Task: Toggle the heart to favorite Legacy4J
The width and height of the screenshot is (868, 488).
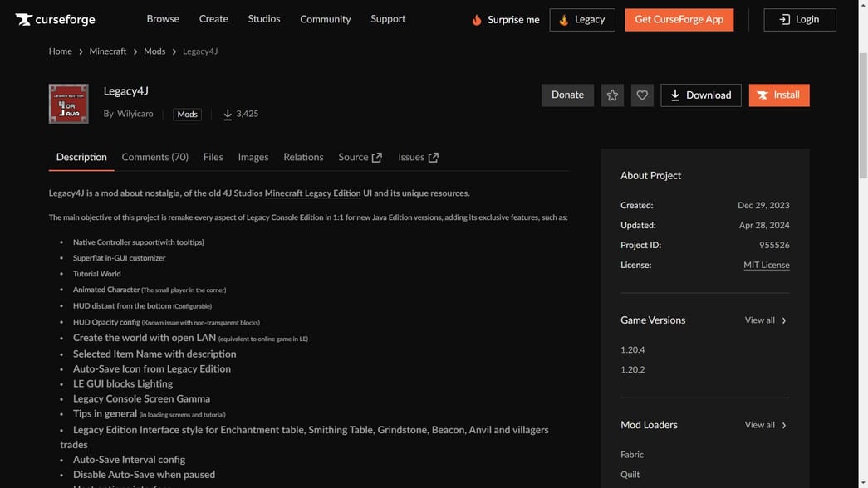Action: (641, 95)
